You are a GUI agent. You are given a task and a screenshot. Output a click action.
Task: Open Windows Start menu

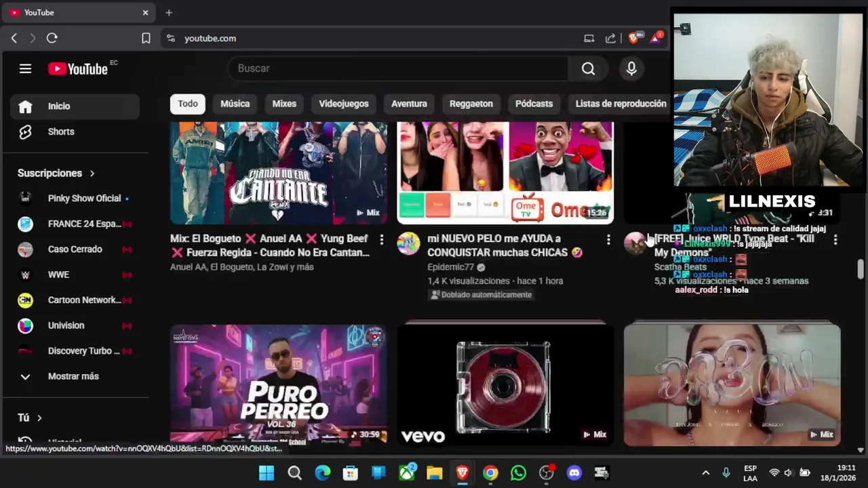pos(267,472)
